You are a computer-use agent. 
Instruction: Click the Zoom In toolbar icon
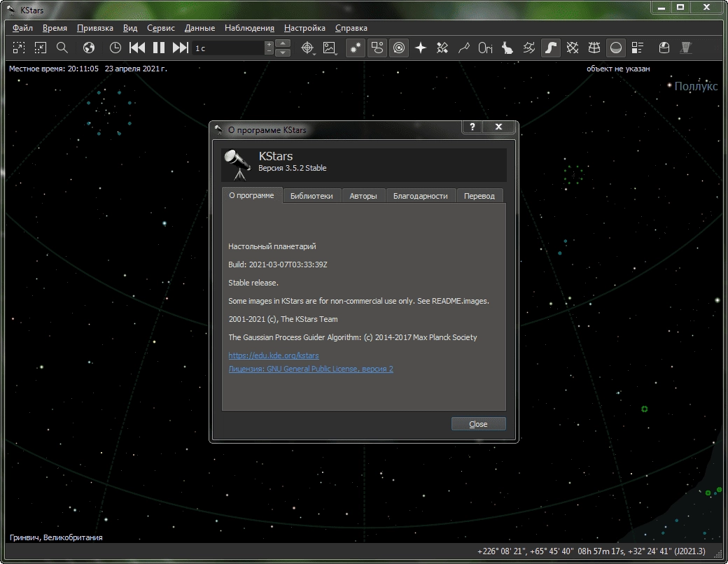[19, 48]
